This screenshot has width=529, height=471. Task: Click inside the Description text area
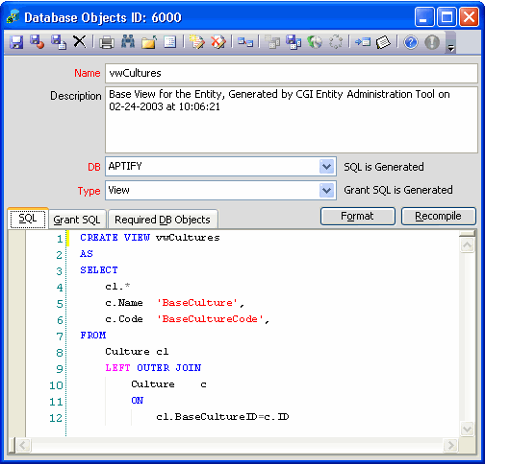[291, 120]
